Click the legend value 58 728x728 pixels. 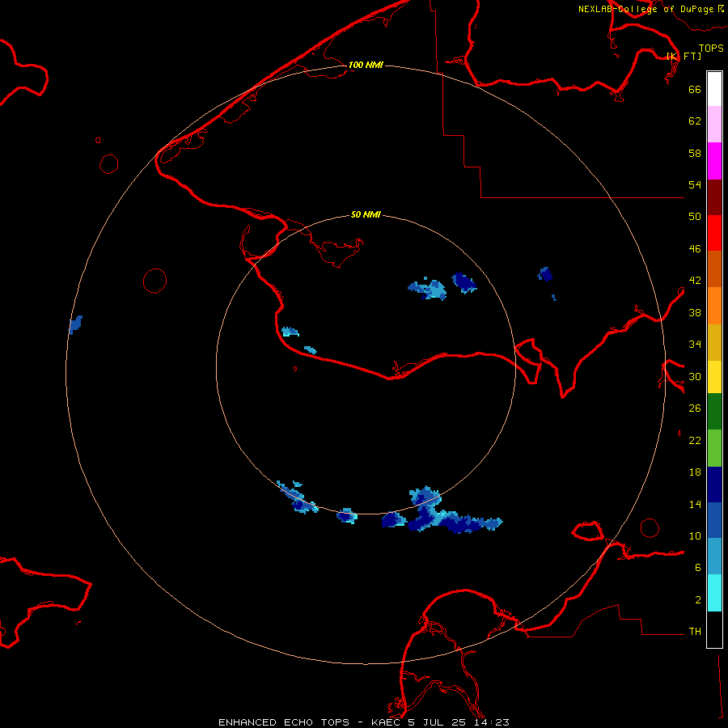point(695,153)
